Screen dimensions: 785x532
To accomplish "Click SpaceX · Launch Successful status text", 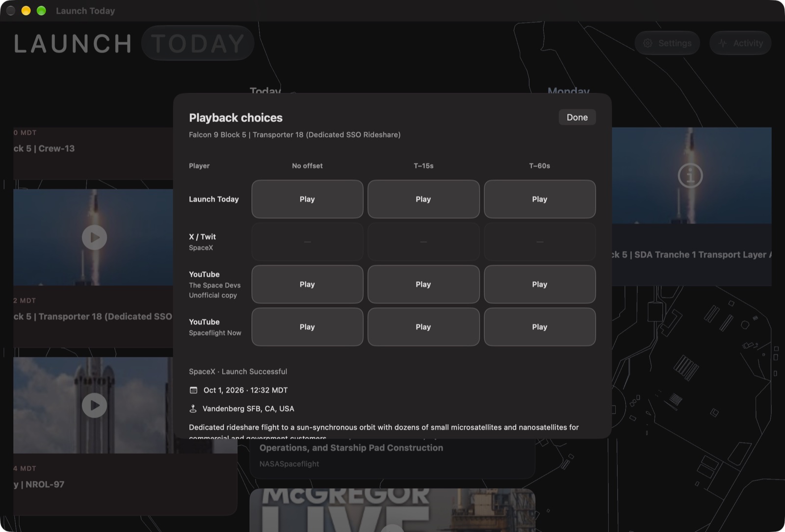I will tap(238, 372).
